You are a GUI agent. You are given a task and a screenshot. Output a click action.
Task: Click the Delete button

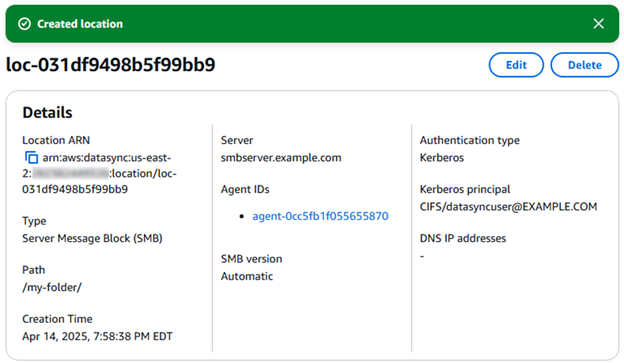click(x=585, y=65)
